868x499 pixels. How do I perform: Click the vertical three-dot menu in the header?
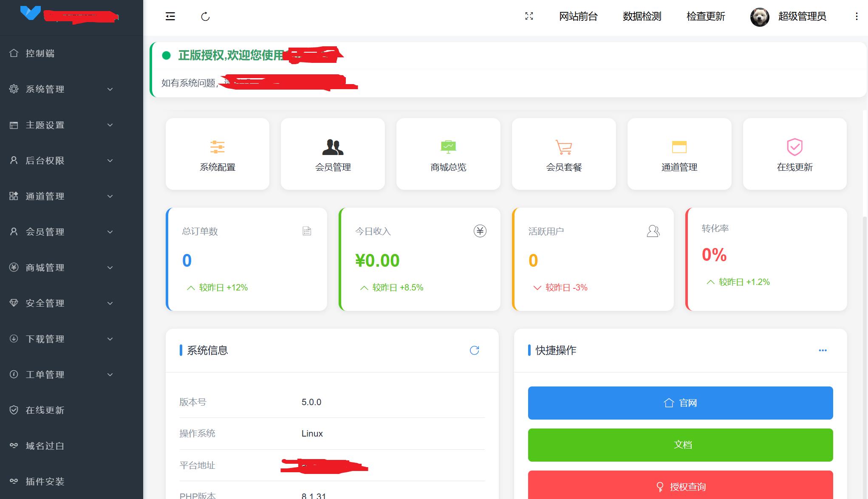coord(857,17)
